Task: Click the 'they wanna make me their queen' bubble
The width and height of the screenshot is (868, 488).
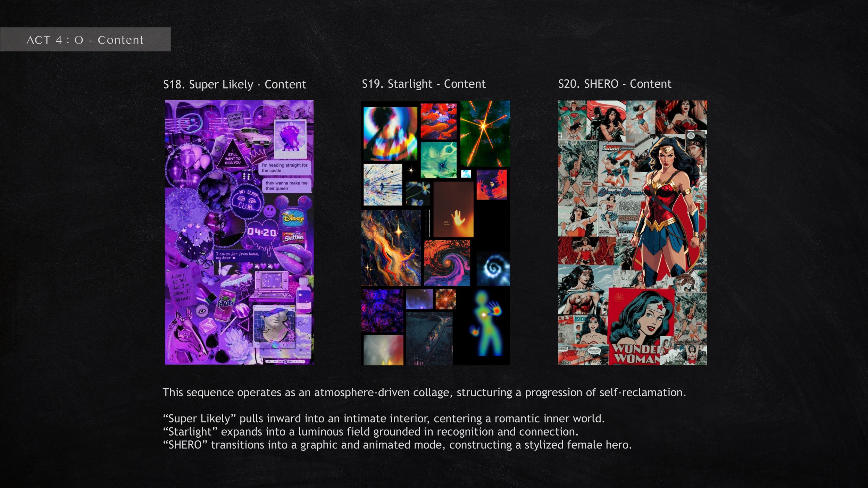Action: tap(286, 186)
